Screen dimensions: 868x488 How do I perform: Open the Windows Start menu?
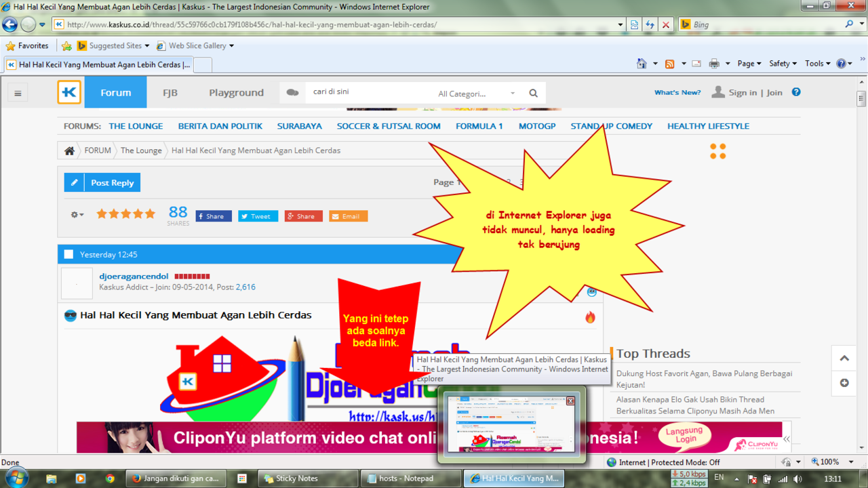coord(15,478)
